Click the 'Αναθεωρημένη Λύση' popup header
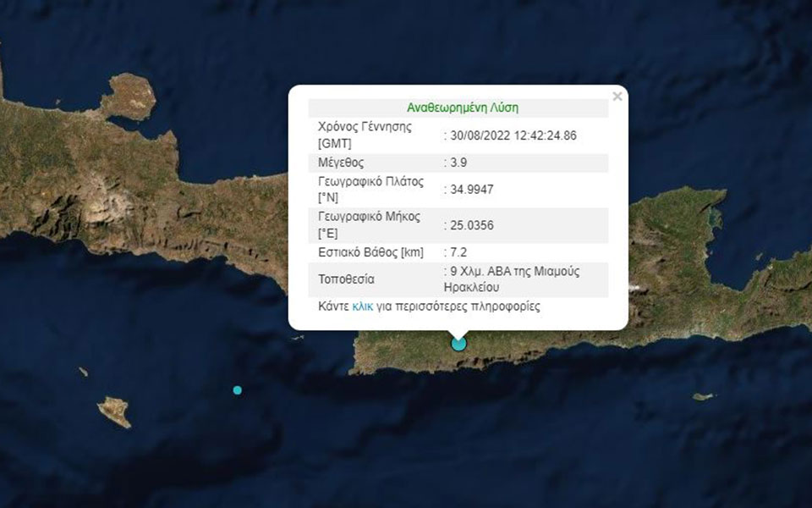This screenshot has height=508, width=812. point(462,108)
